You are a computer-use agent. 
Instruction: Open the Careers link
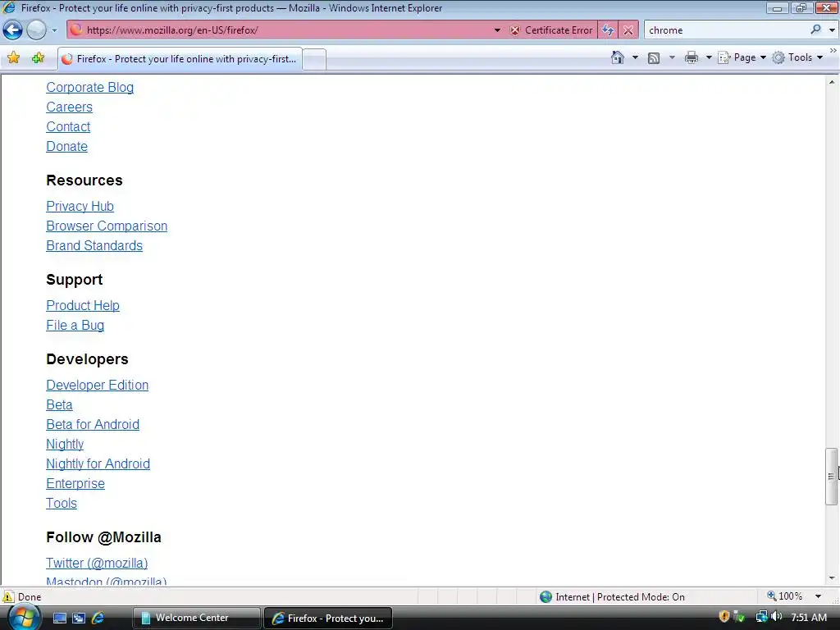click(x=69, y=107)
